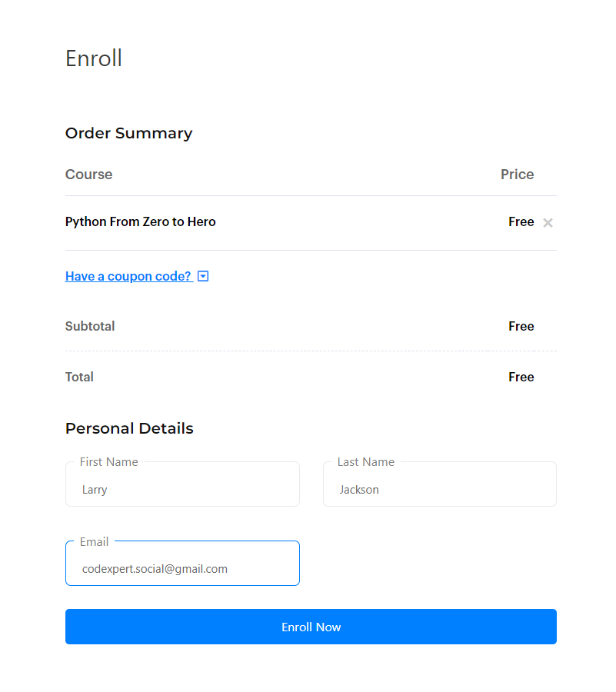Click the Course column header

click(88, 175)
